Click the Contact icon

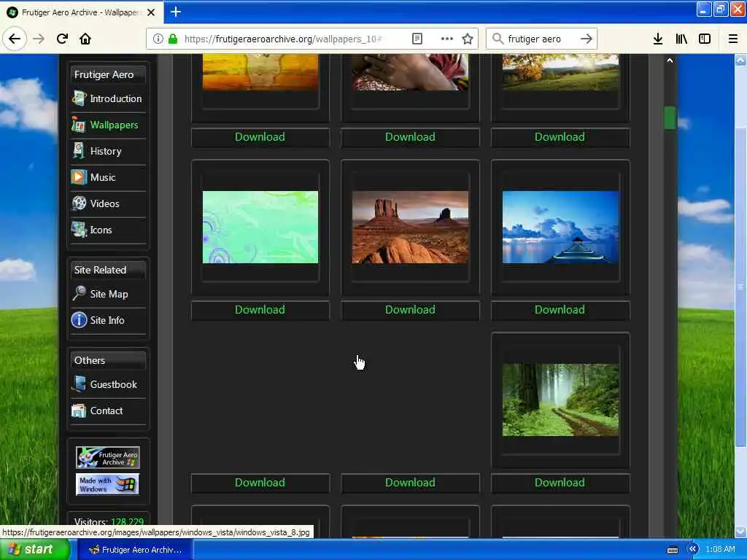79,411
